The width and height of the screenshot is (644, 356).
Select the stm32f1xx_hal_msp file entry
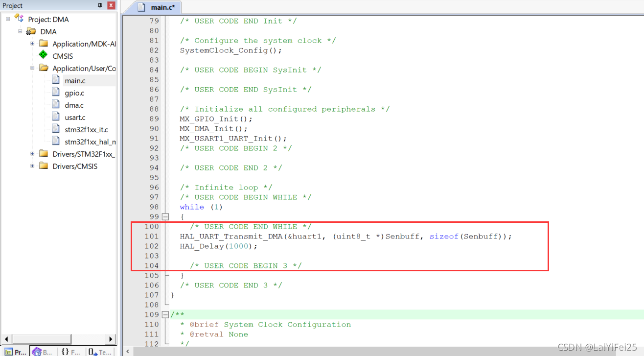point(90,142)
